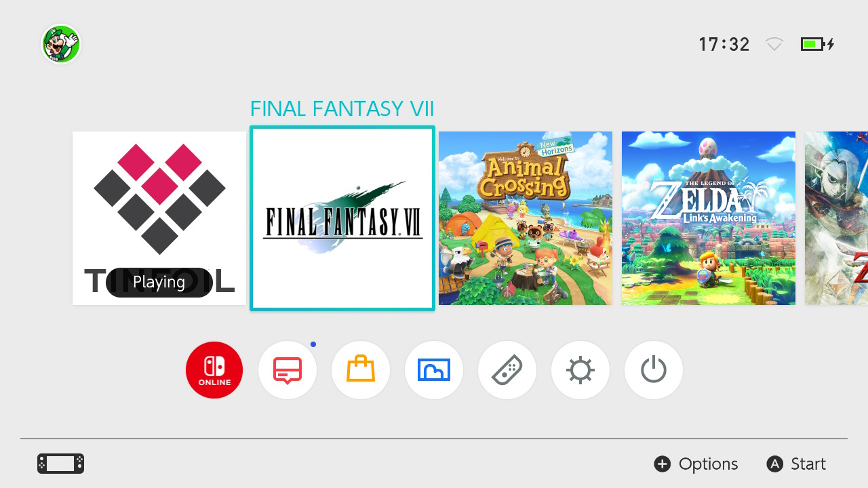Select the partially visible Hyrule Warriors tile
The height and width of the screenshot is (488, 868).
[836, 218]
